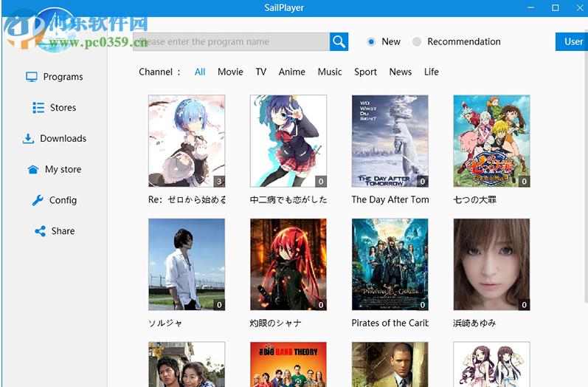Open the 灼眼のシャナ poster
Image resolution: width=588 pixels, height=387 pixels.
click(288, 264)
